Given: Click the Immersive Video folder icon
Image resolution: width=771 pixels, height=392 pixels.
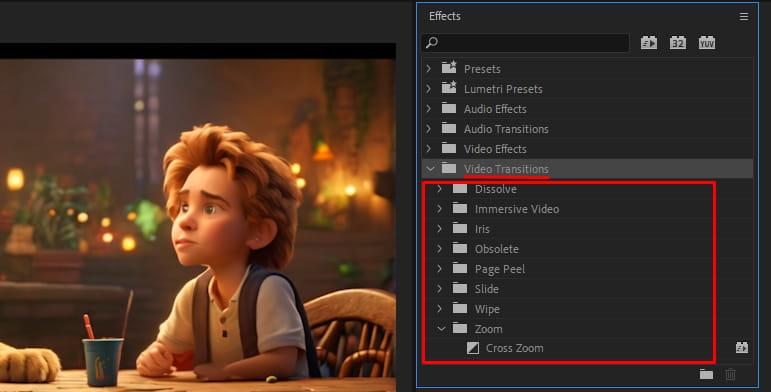Looking at the screenshot, I should click(460, 208).
